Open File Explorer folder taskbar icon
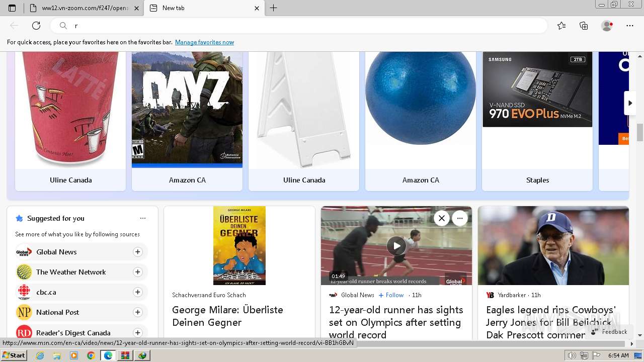 pos(57,355)
